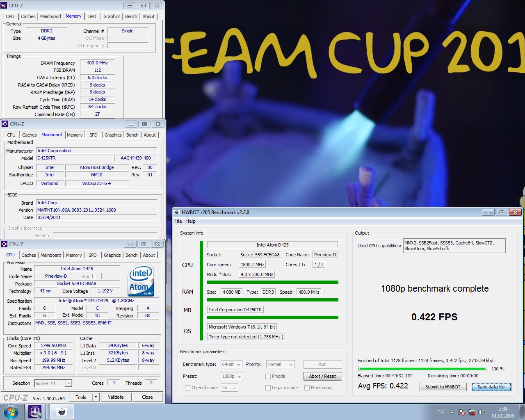
Task: Open the network status tray icon
Action: pos(472,412)
